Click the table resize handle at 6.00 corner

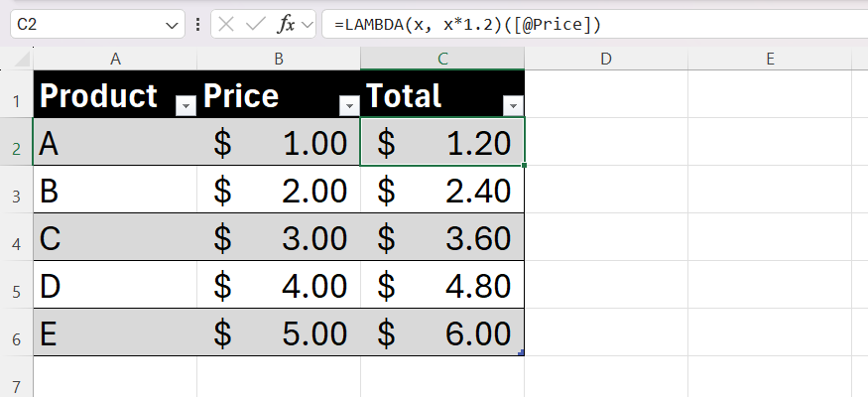(x=522, y=352)
